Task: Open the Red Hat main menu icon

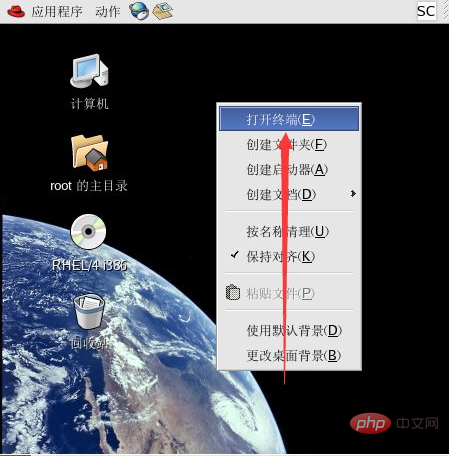Action: [x=16, y=12]
